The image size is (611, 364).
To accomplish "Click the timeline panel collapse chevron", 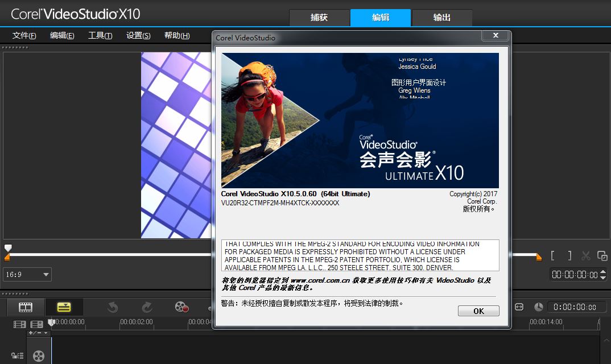I will coord(606,340).
